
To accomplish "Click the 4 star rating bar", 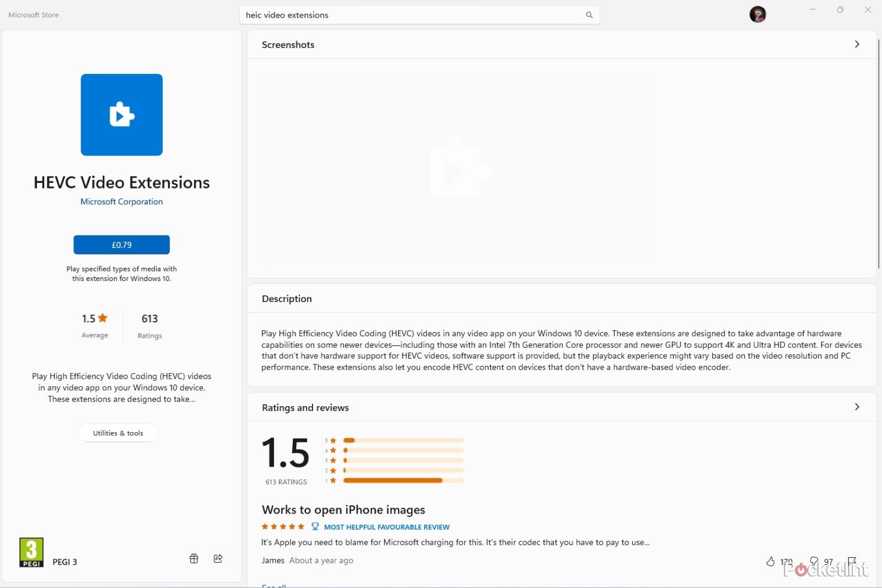I will pyautogui.click(x=403, y=450).
